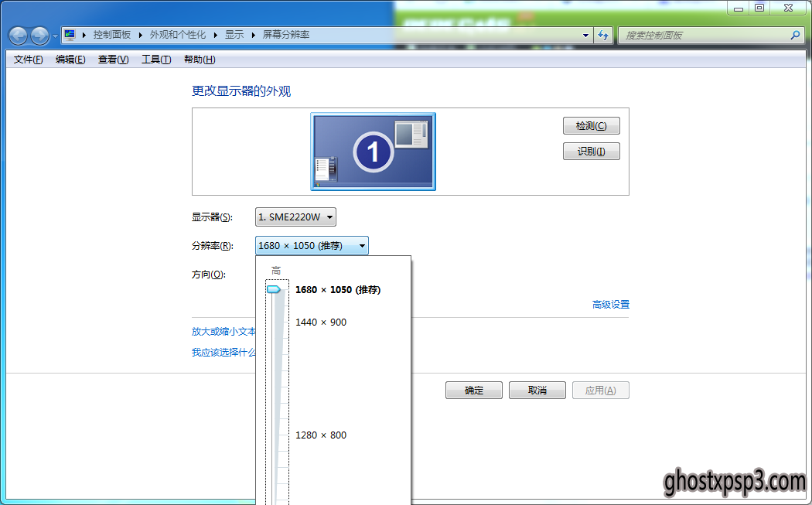
Task: Open the 高级设置 advanced settings link
Action: coord(611,305)
